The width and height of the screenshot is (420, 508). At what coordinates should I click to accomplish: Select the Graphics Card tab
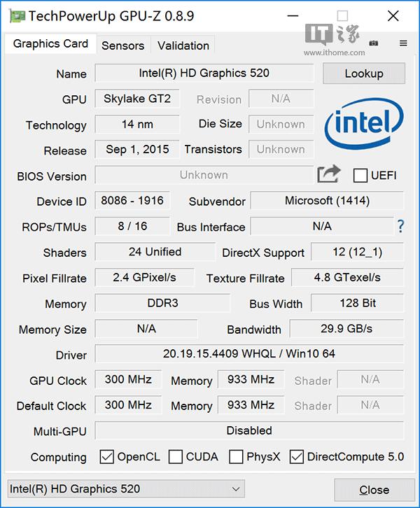(50, 43)
